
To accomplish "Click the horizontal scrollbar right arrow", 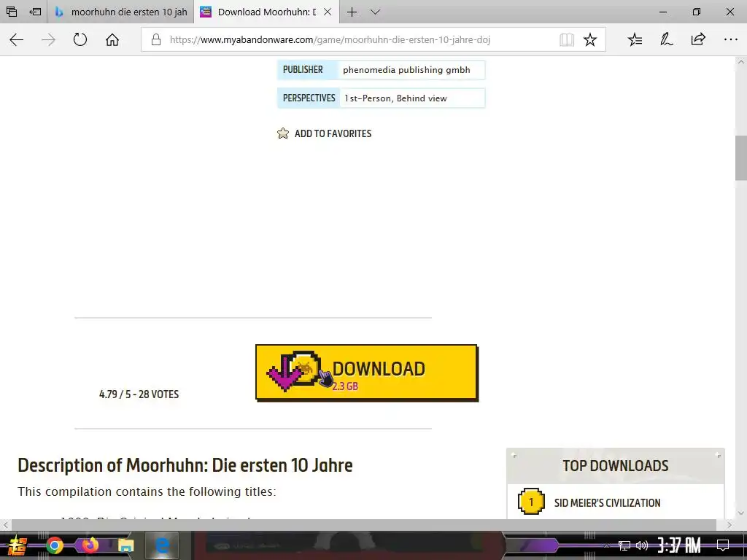I will [729, 525].
